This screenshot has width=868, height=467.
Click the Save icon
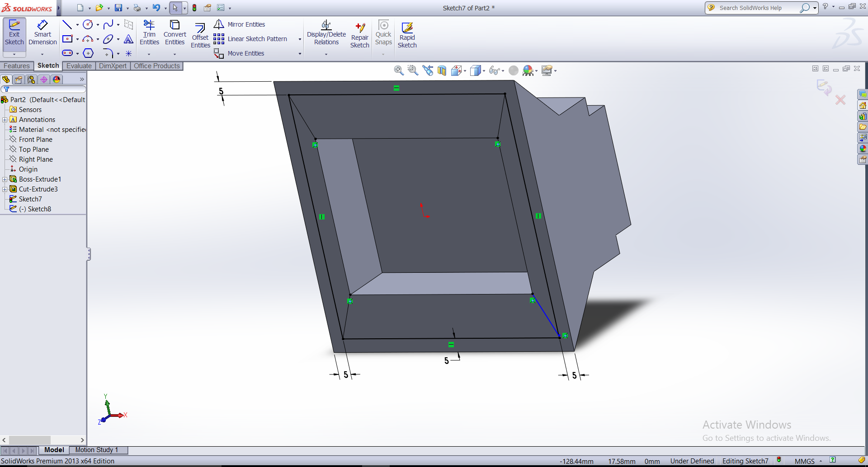(118, 8)
